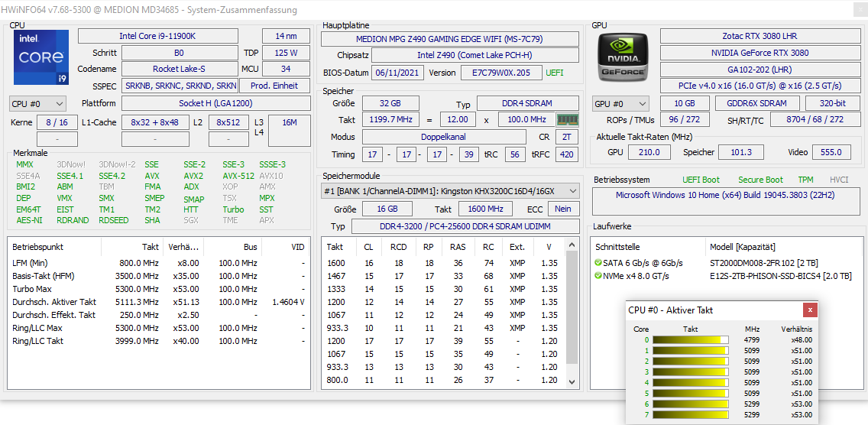Viewport: 868px width, 425px height.
Task: Expand the memory module BANK 1 dropdown
Action: pos(450,191)
